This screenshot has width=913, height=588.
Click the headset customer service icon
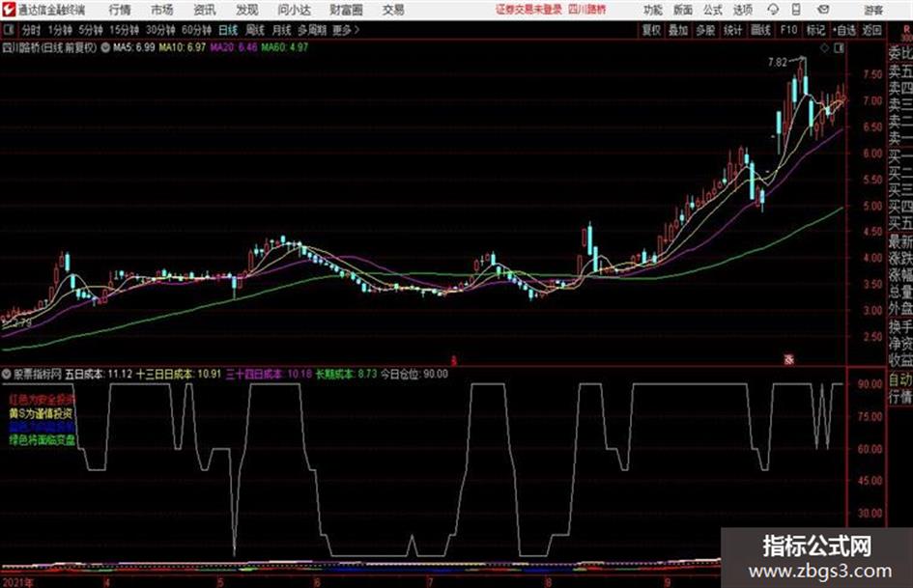click(773, 10)
